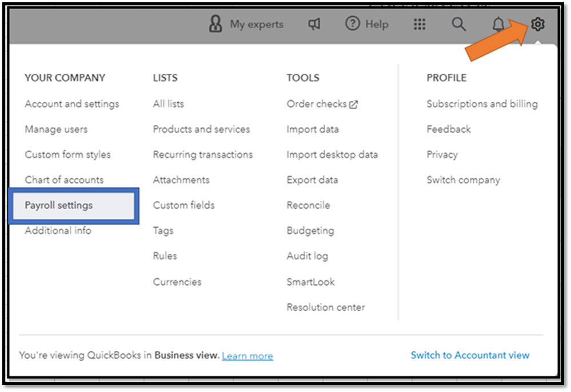571x392 pixels.
Task: Open the Audit log
Action: [x=308, y=256]
